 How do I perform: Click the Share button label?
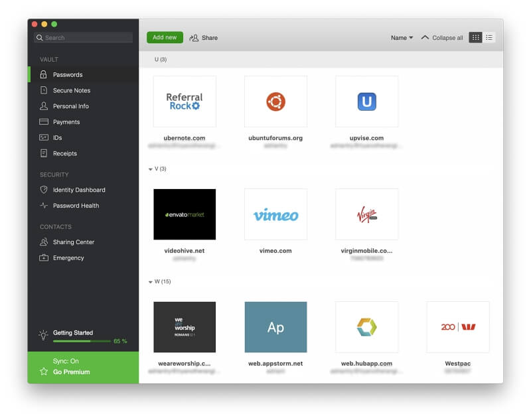210,38
